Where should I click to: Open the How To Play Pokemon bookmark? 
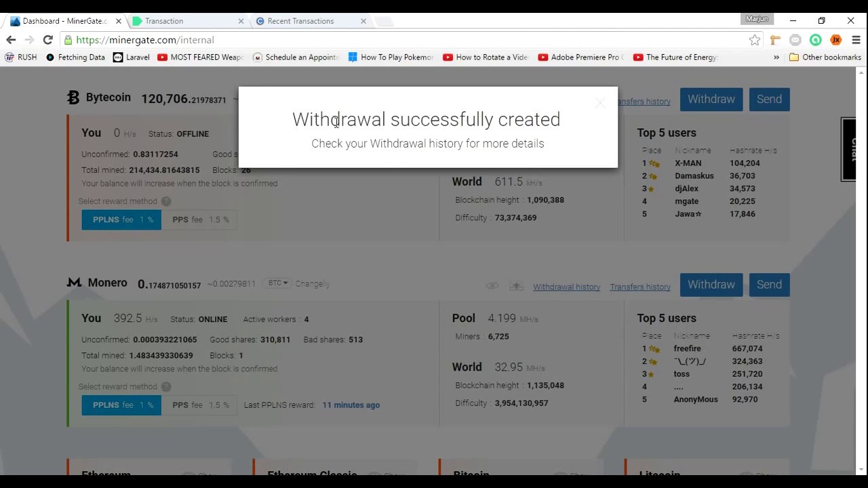click(x=391, y=58)
